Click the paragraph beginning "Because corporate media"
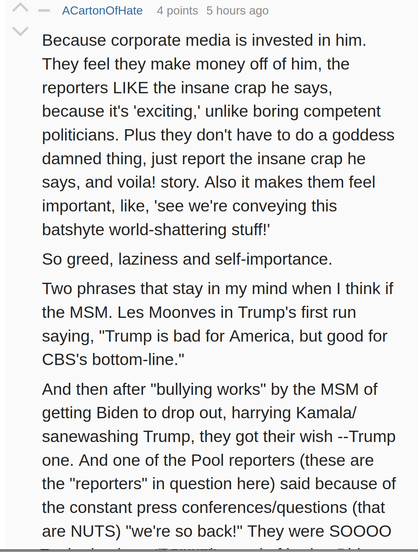Image resolution: width=418 pixels, height=552 pixels. [218, 135]
